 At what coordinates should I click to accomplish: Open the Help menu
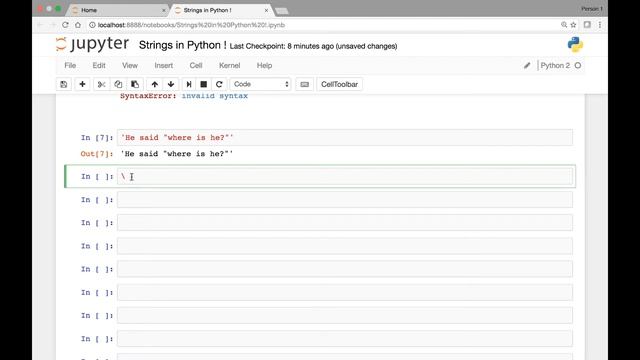[264, 65]
